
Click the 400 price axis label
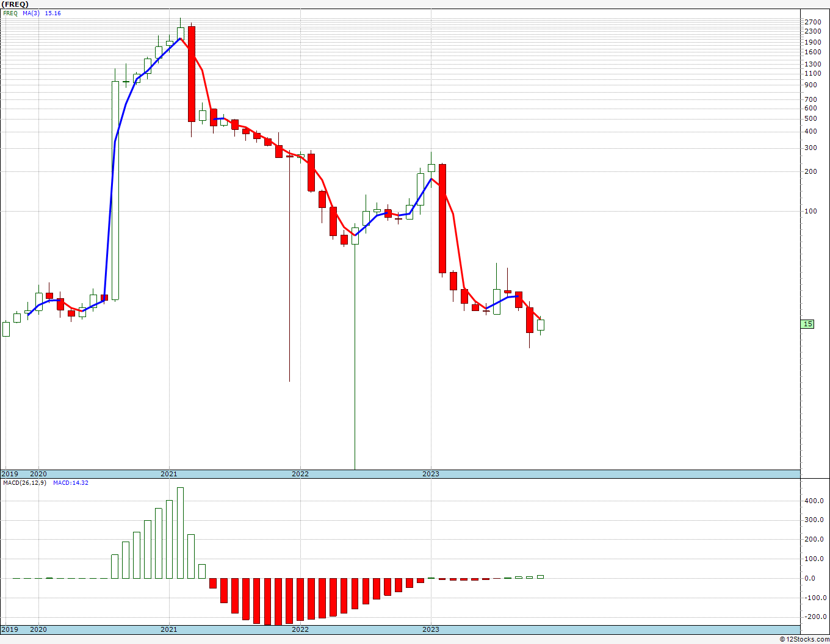click(x=810, y=131)
